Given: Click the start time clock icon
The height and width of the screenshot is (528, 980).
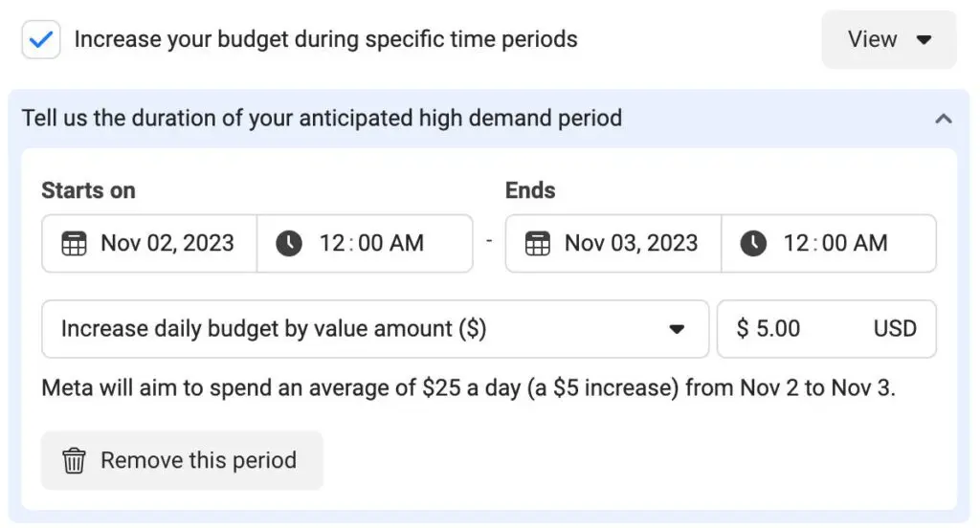Looking at the screenshot, I should [x=288, y=244].
